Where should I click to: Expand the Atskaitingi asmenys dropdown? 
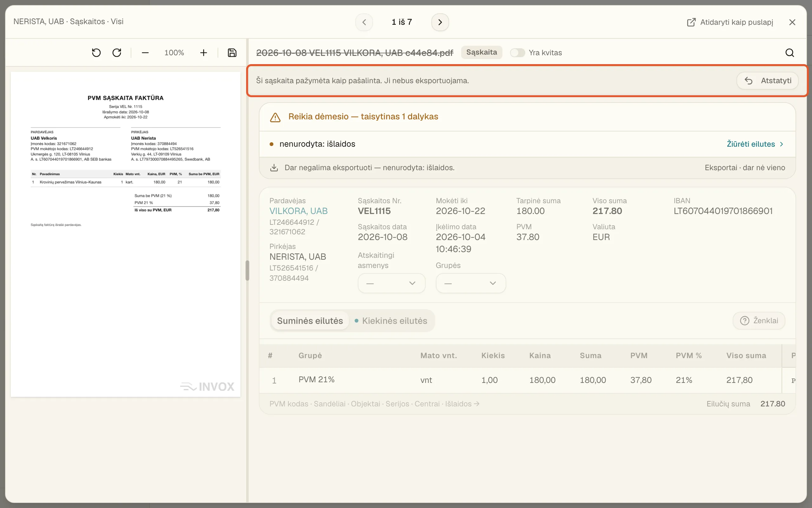click(392, 283)
